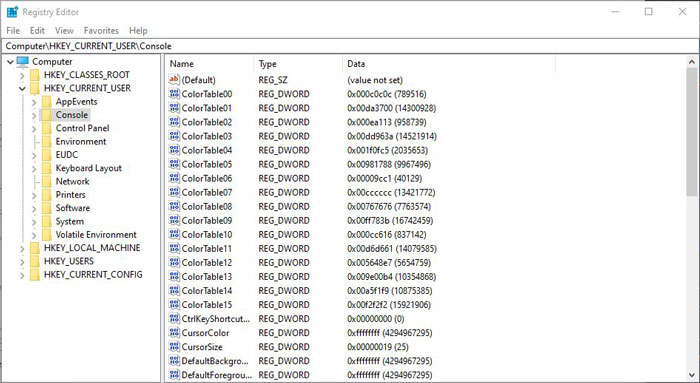Click the Control Panel folder icon
700x383 pixels.
(x=46, y=128)
